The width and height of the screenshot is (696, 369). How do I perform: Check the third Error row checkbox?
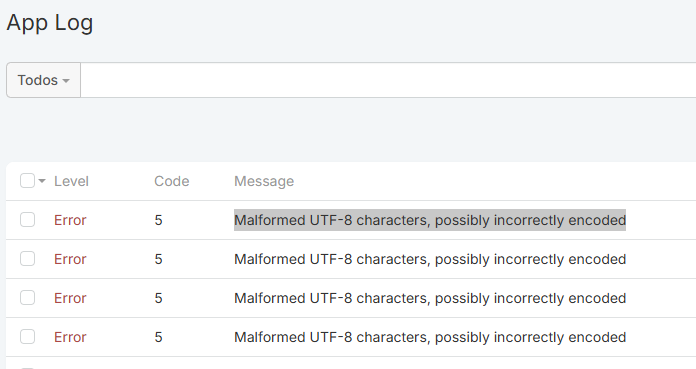28,298
